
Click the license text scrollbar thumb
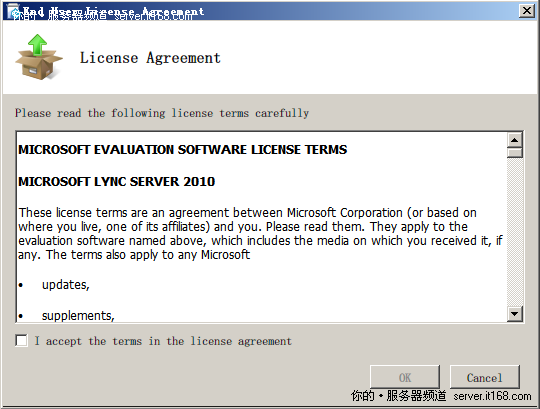coord(515,152)
